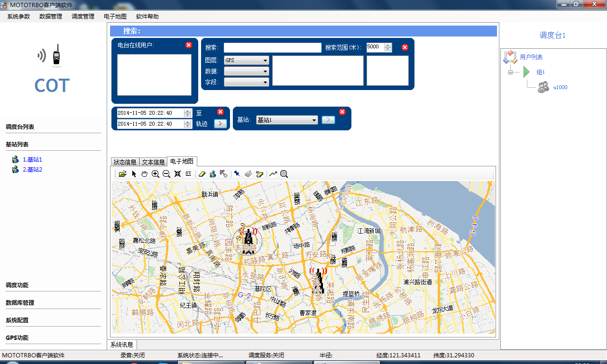The height and width of the screenshot is (364, 607).
Task: Click the 基站 go arrow button
Action: pyautogui.click(x=328, y=120)
